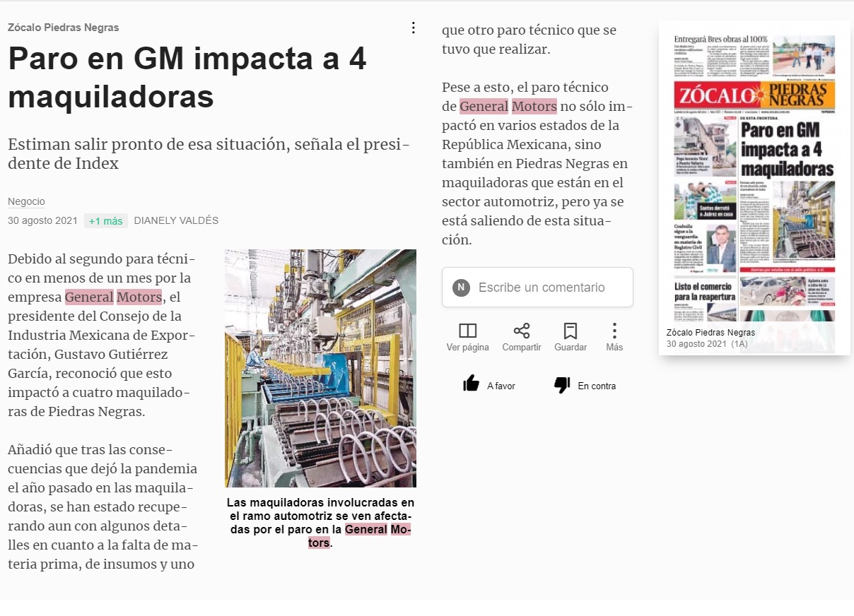Click the Compartir label
Viewport: 854px width, 616px height.
(522, 348)
